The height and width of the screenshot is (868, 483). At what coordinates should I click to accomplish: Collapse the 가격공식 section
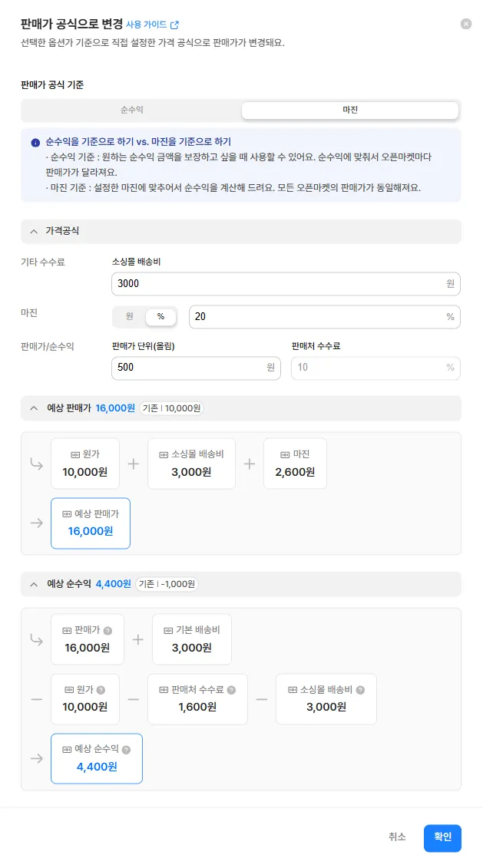35,231
